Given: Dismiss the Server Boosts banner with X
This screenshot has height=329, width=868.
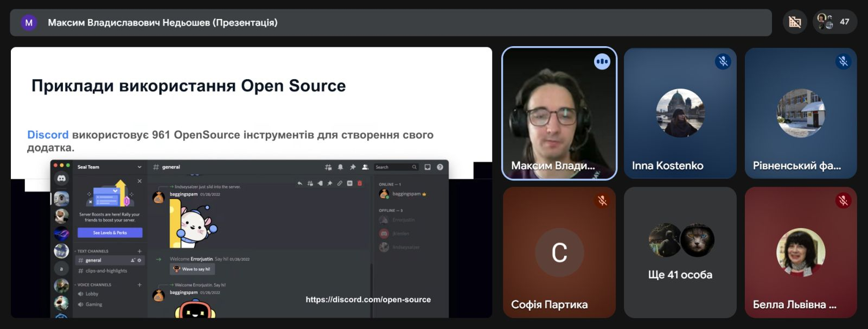Looking at the screenshot, I should (x=139, y=181).
